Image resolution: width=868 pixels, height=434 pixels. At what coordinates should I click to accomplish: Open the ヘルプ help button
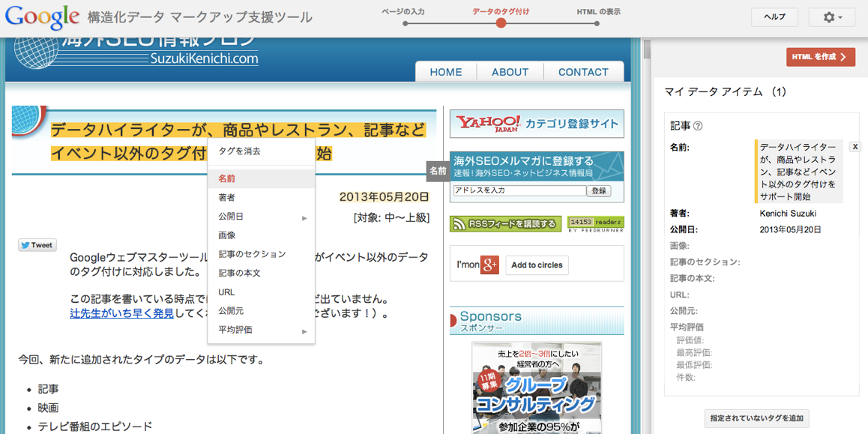click(x=774, y=17)
